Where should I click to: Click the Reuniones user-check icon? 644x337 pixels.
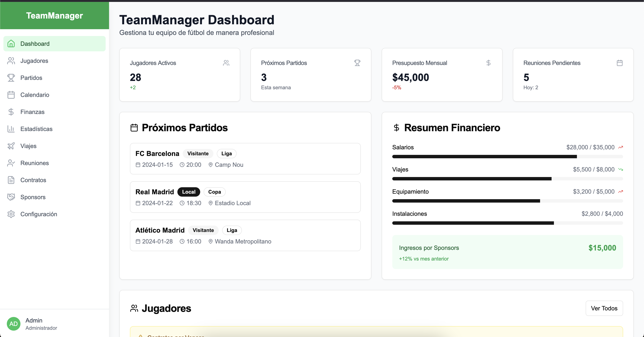11,163
